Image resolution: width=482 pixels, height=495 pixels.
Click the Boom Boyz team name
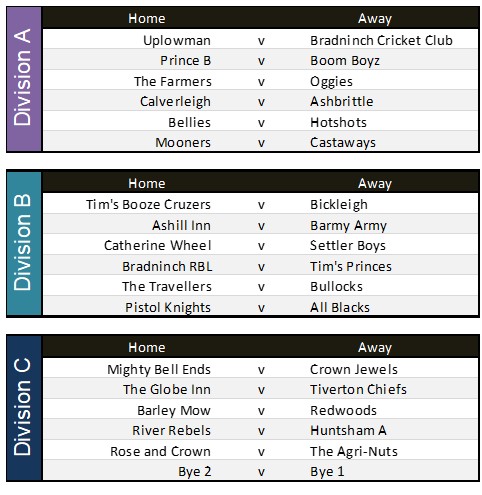[x=345, y=61]
